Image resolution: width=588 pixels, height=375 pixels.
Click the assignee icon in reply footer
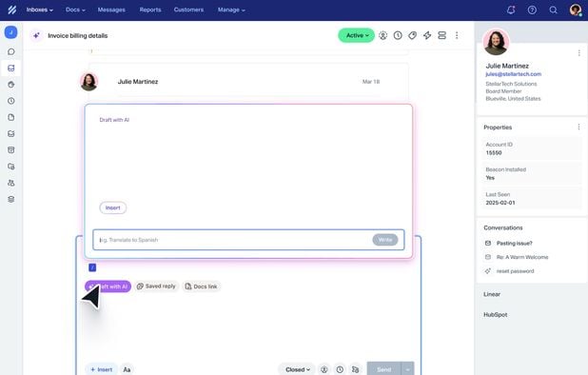coord(324,369)
